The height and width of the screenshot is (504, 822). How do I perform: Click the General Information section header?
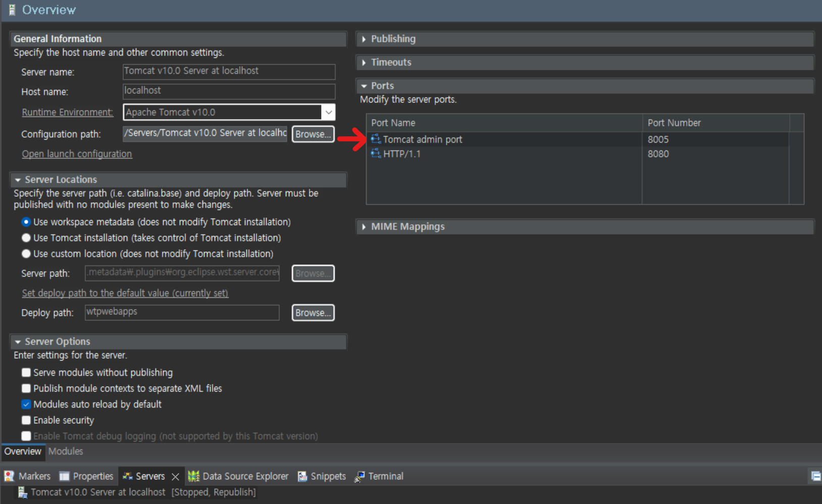[x=178, y=39]
